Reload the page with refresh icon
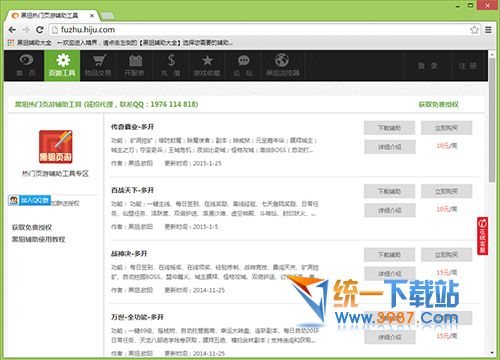Viewport: 500px width, 360px height. click(x=40, y=30)
